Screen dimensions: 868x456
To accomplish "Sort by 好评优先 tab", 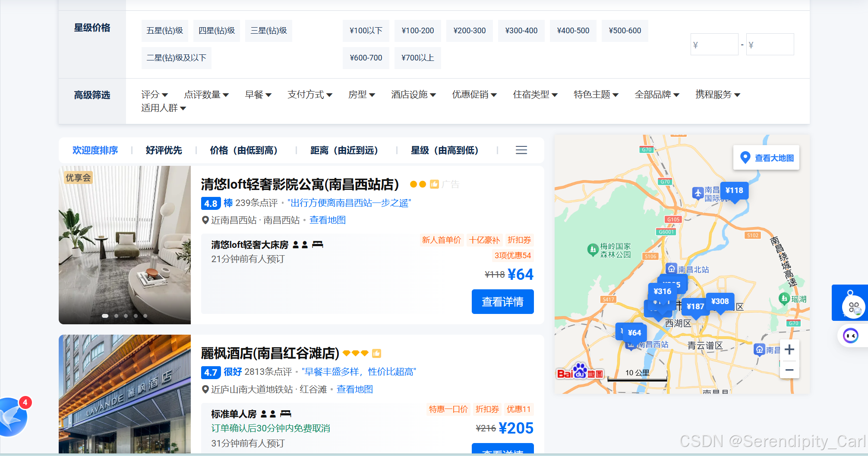I will [x=164, y=150].
